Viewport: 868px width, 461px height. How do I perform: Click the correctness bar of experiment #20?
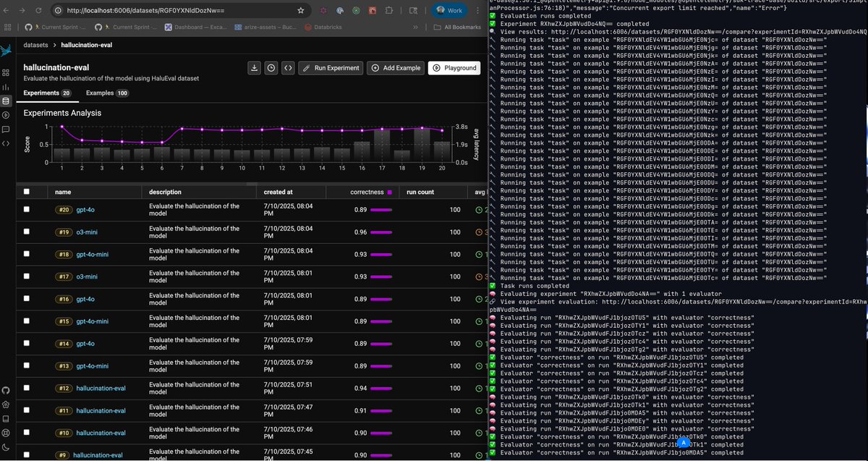381,210
